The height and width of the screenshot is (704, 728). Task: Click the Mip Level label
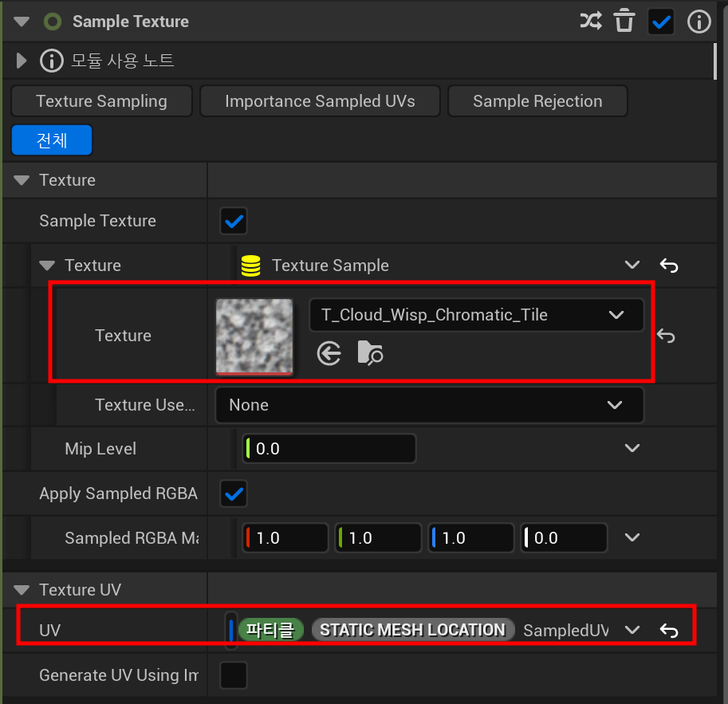pos(100,449)
